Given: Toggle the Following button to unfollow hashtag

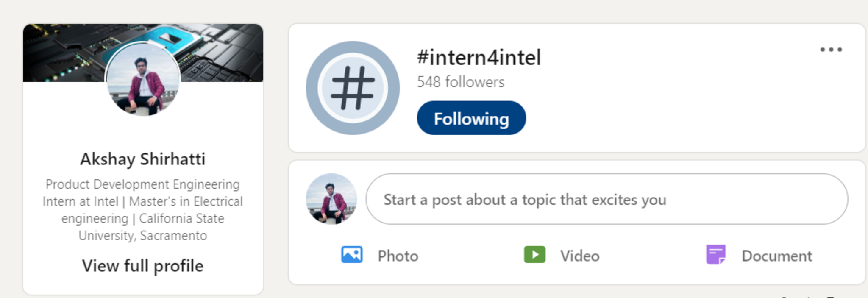Looking at the screenshot, I should (471, 118).
